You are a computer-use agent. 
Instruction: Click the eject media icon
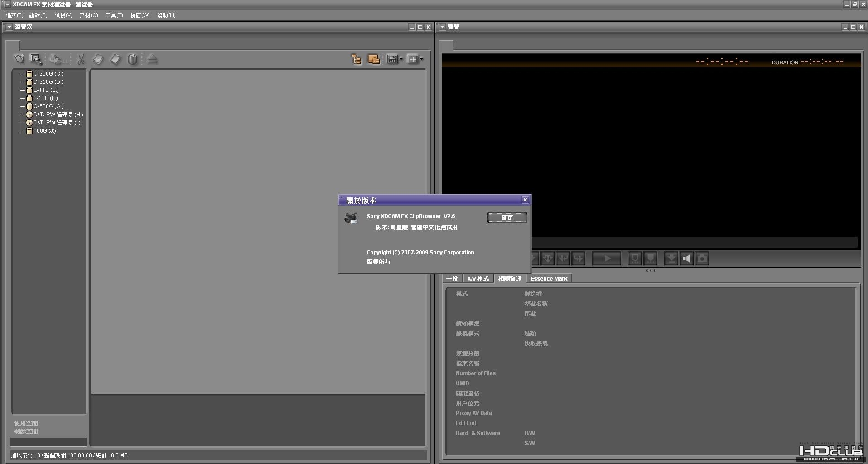(x=152, y=59)
